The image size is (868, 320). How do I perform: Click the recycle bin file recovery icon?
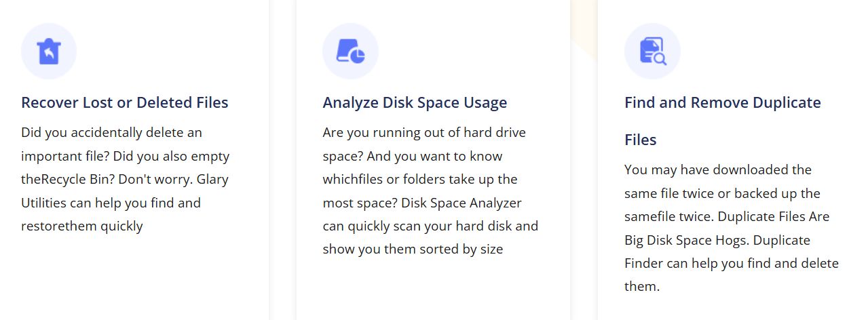point(49,52)
